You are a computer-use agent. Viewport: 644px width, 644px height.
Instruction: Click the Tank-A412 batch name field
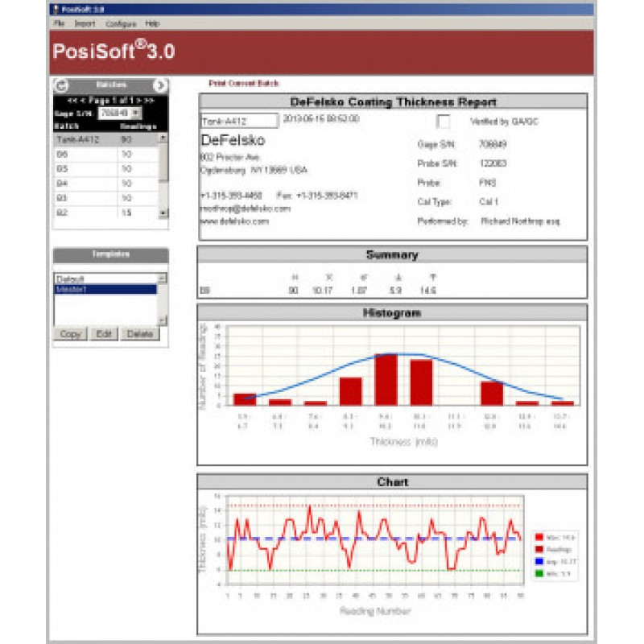click(237, 120)
